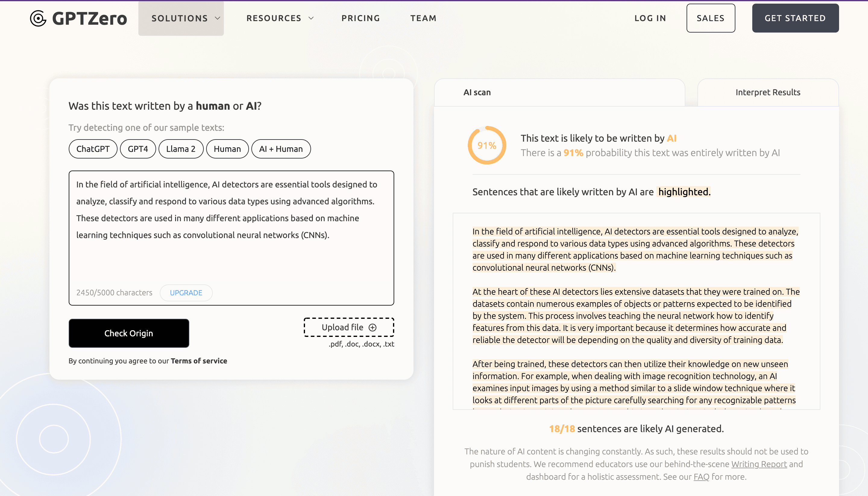The image size is (868, 496).
Task: Select the ChatGPT sample text
Action: (x=93, y=149)
